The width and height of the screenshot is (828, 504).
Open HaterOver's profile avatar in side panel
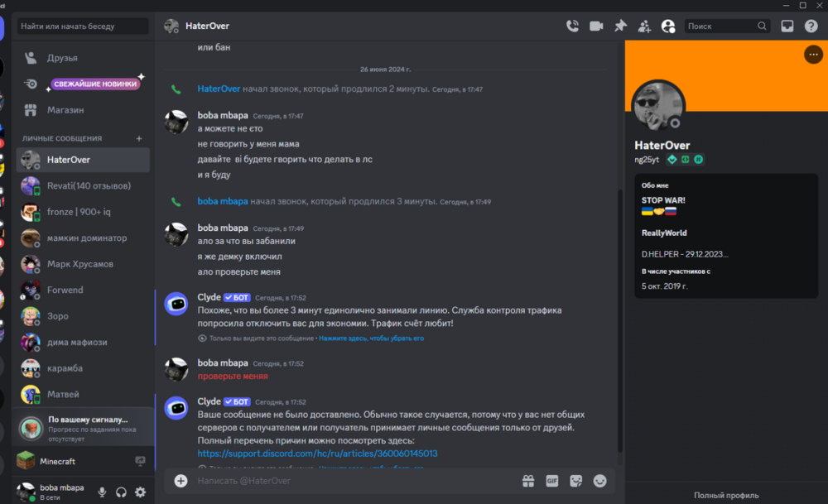[658, 106]
